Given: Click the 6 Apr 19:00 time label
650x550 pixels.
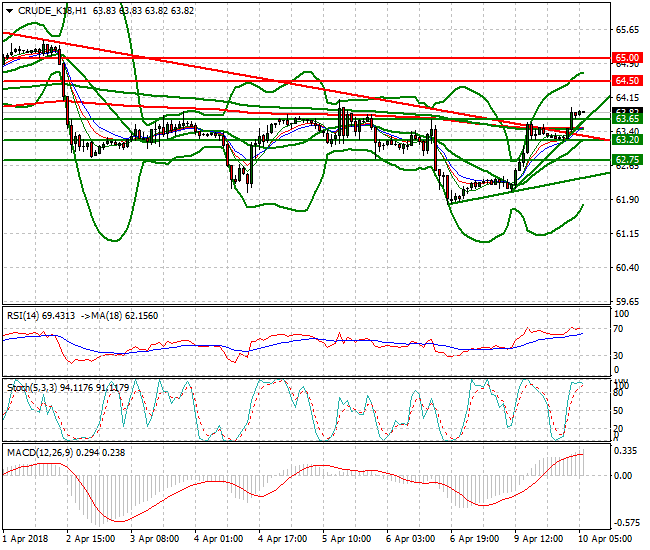Looking at the screenshot, I should point(475,539).
